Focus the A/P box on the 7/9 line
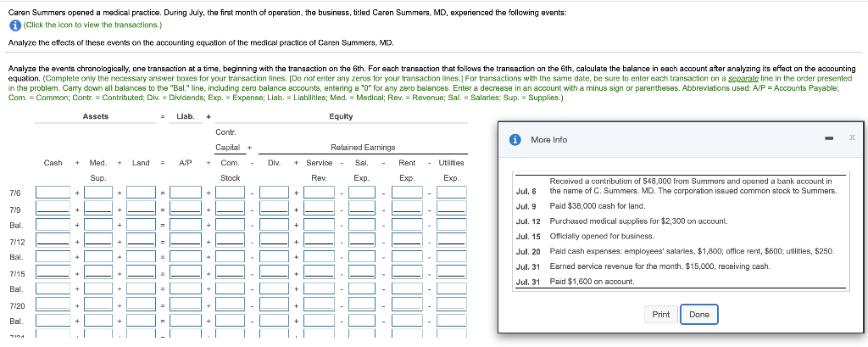This screenshot has height=347, width=868. 186,209
